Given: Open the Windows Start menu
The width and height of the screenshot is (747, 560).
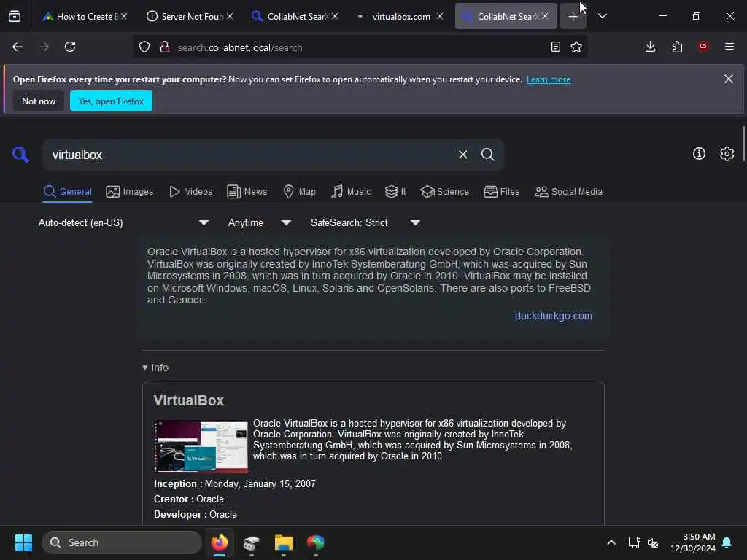Looking at the screenshot, I should (x=23, y=542).
